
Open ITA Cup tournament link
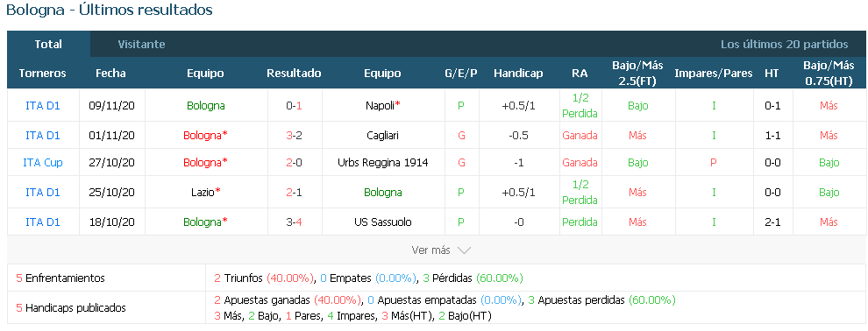tap(43, 163)
